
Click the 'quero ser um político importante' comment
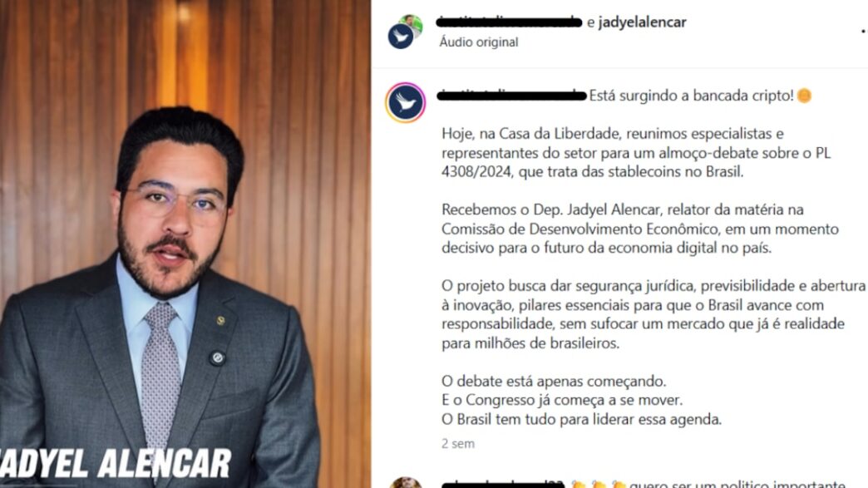[737, 484]
